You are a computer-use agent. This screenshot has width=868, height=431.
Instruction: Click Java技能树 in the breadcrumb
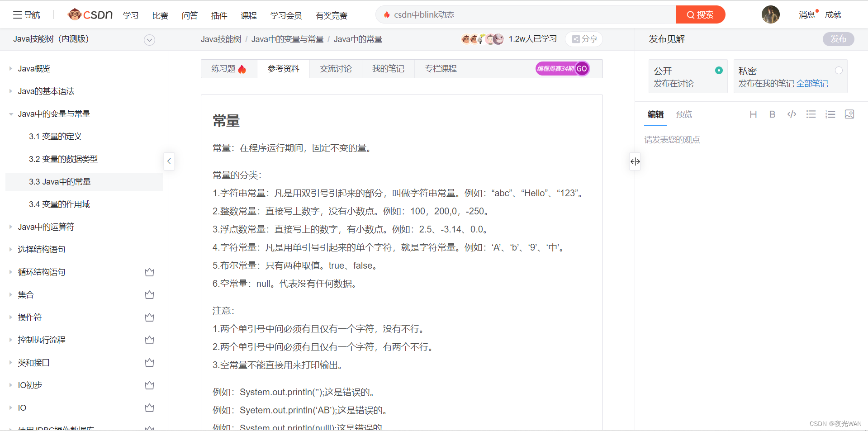[x=221, y=39]
